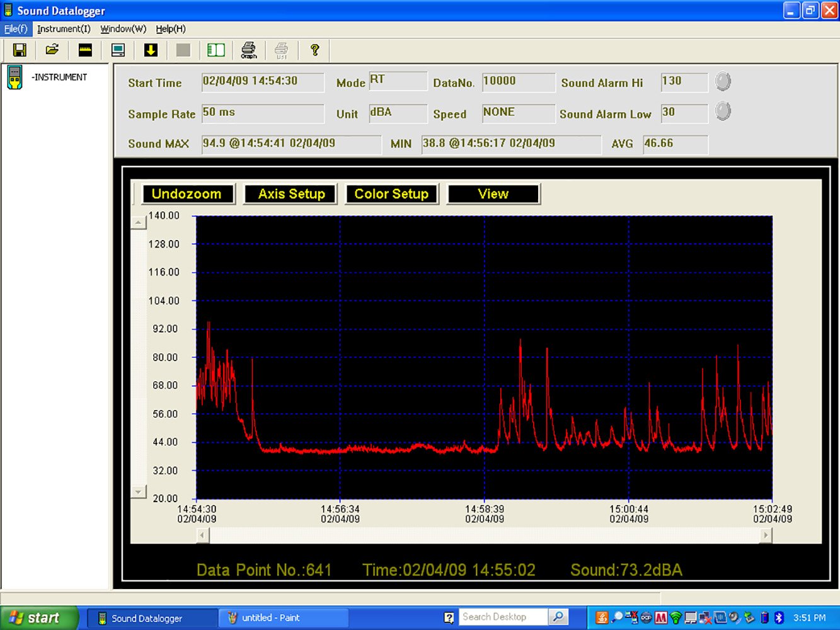Click the computer monitor toolbar icon
This screenshot has height=630, width=840.
click(x=118, y=50)
